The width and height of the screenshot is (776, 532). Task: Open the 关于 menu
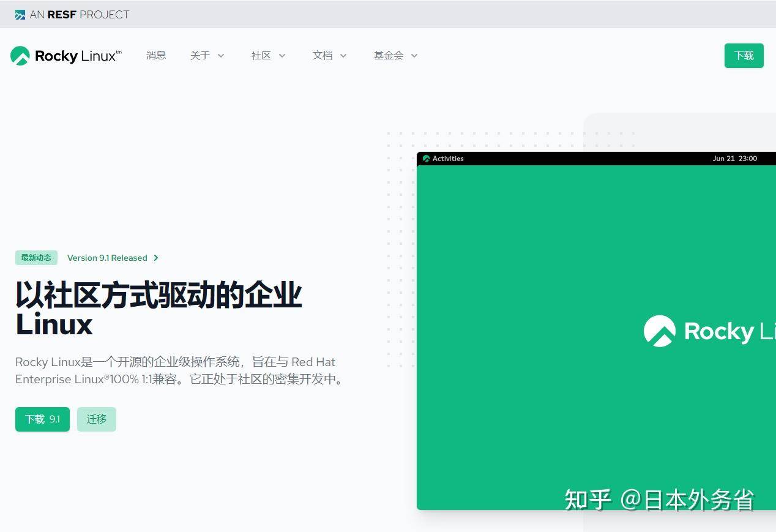click(x=200, y=56)
